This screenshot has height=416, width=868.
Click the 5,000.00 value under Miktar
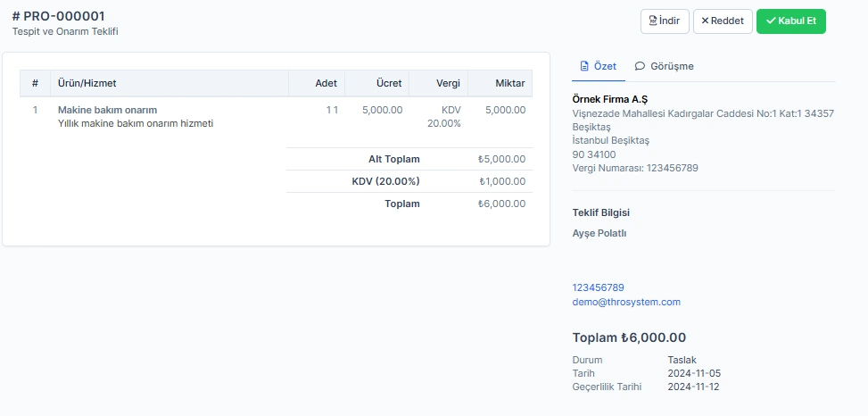[506, 110]
